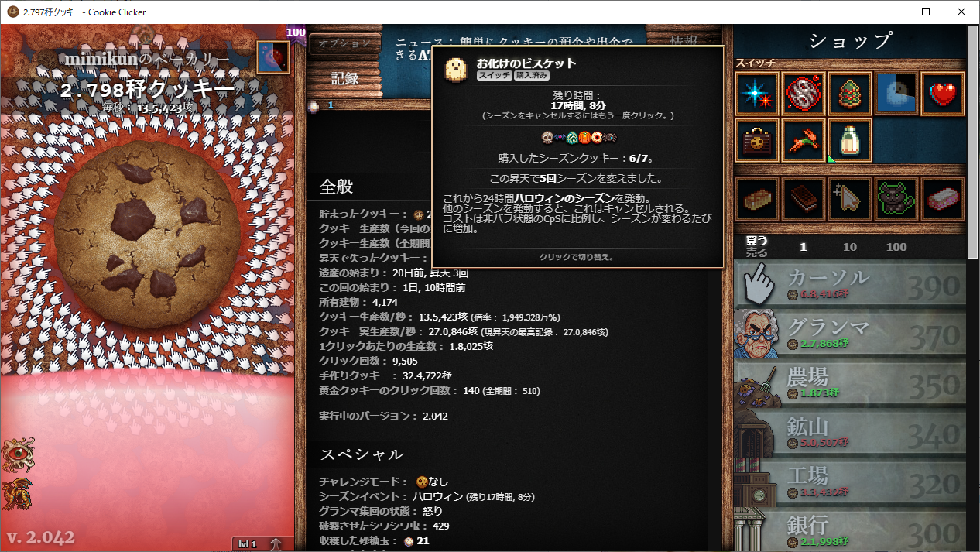This screenshot has width=980, height=552.
Task: Buy the pink wafer cookie upgrade
Action: pyautogui.click(x=942, y=199)
